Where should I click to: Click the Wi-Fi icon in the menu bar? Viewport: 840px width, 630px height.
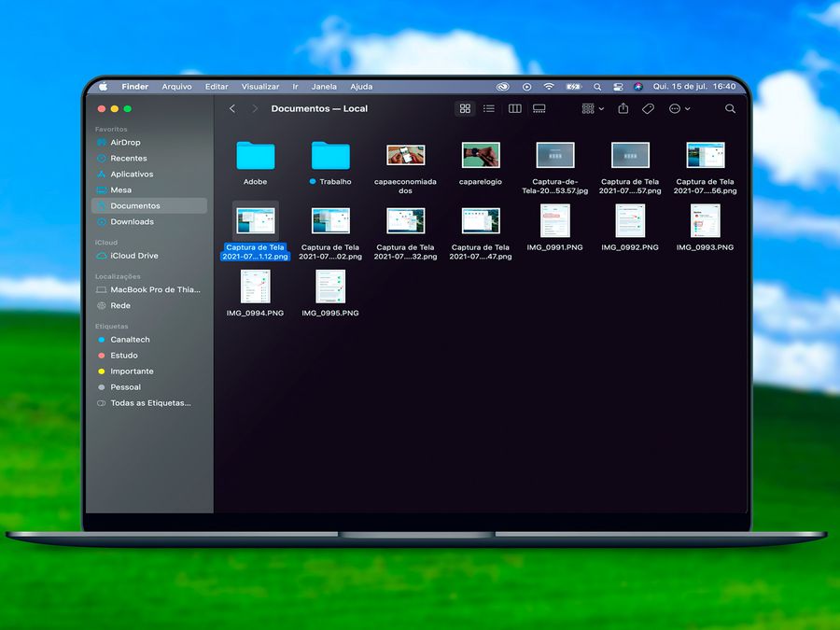click(549, 87)
